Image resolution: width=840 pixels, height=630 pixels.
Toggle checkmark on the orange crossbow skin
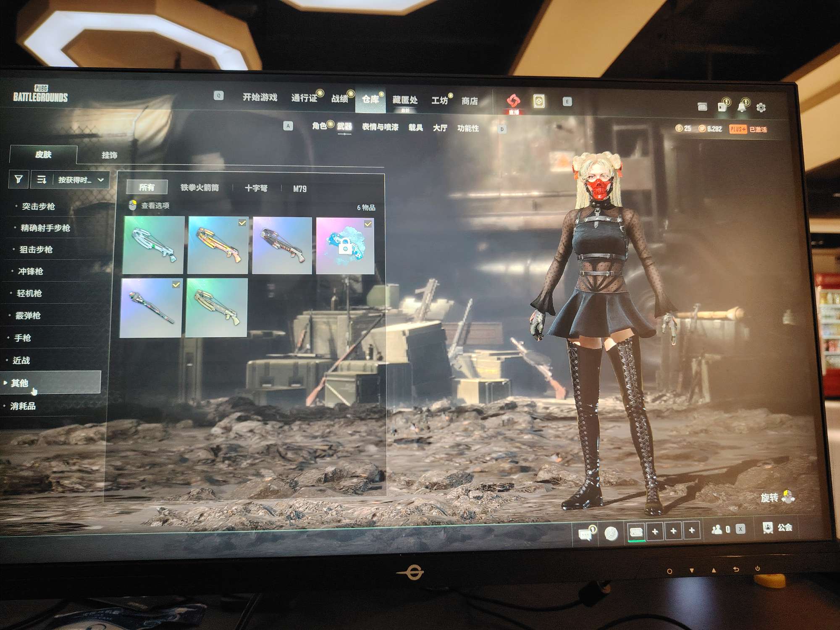242,223
